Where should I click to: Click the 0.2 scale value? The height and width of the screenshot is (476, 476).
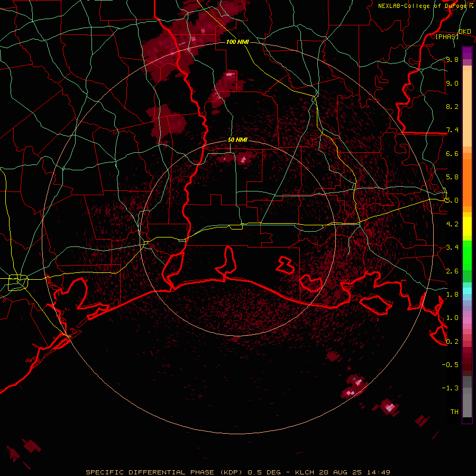(452, 342)
